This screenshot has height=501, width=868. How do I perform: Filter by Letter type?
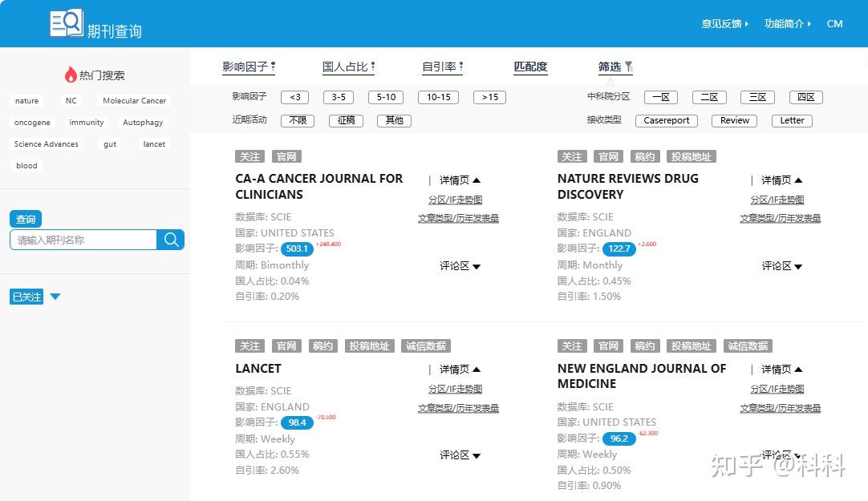[792, 120]
